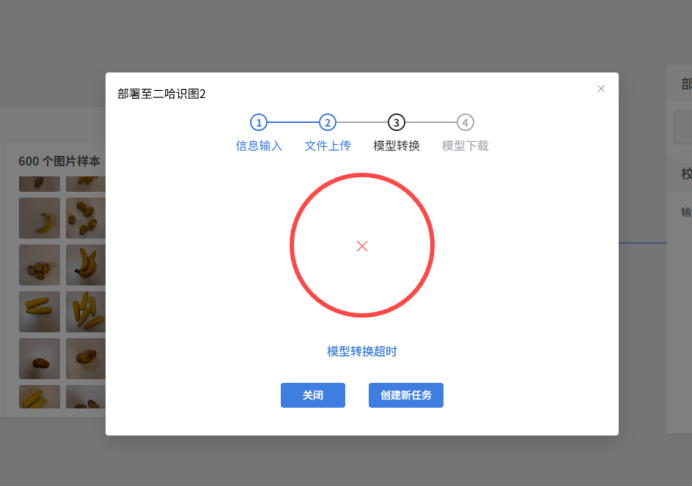
Task: Close the deployment dialog with the X icon
Action: (601, 89)
